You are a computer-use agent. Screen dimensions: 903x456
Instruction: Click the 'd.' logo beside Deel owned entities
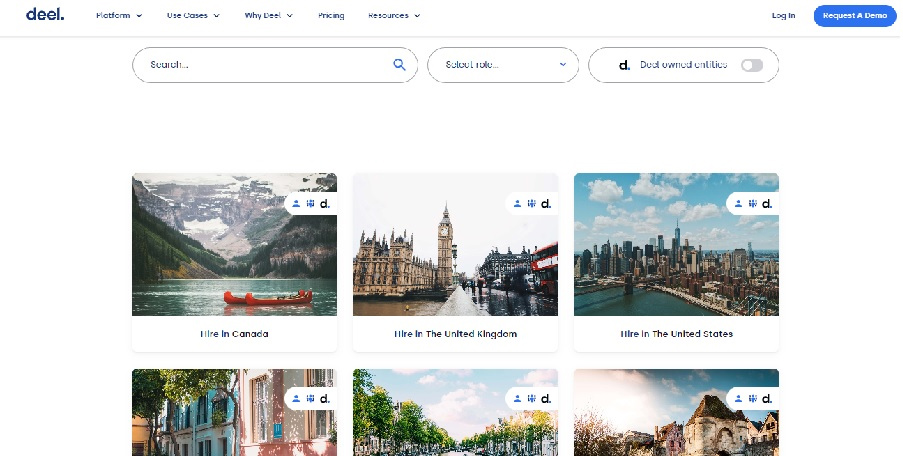click(x=624, y=65)
